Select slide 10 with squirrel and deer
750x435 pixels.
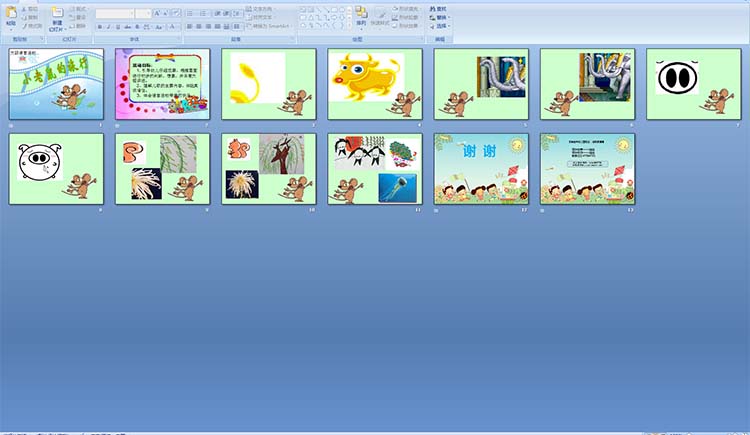(x=269, y=169)
